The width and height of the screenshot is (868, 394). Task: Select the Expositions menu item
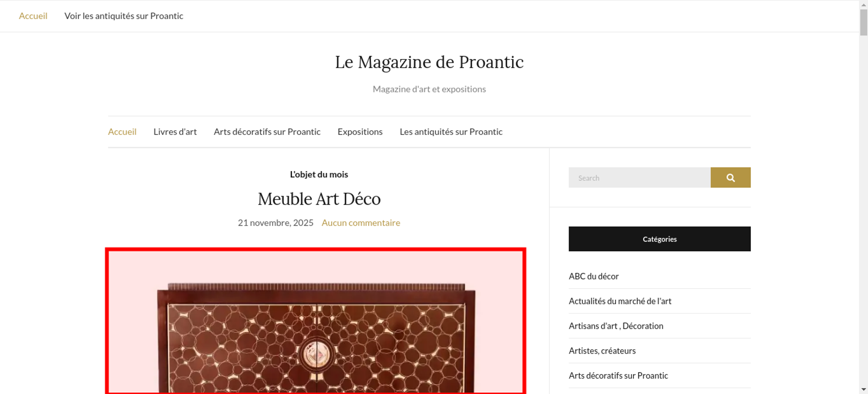pyautogui.click(x=360, y=131)
